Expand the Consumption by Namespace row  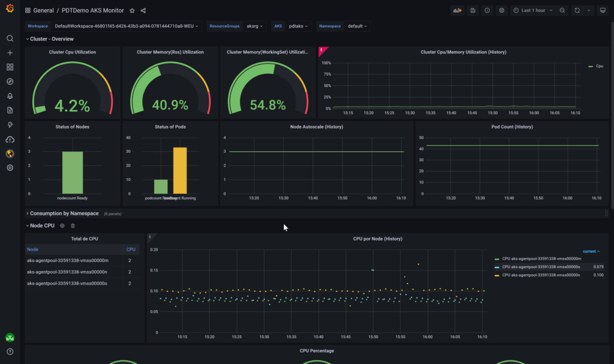click(x=64, y=213)
